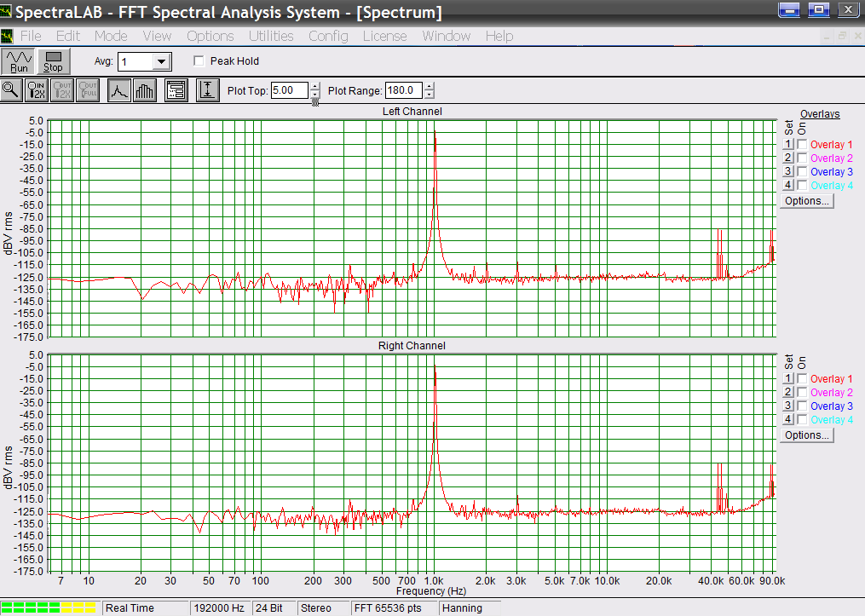Select the magnifying glass zoom tool
The height and width of the screenshot is (616, 865).
[12, 90]
